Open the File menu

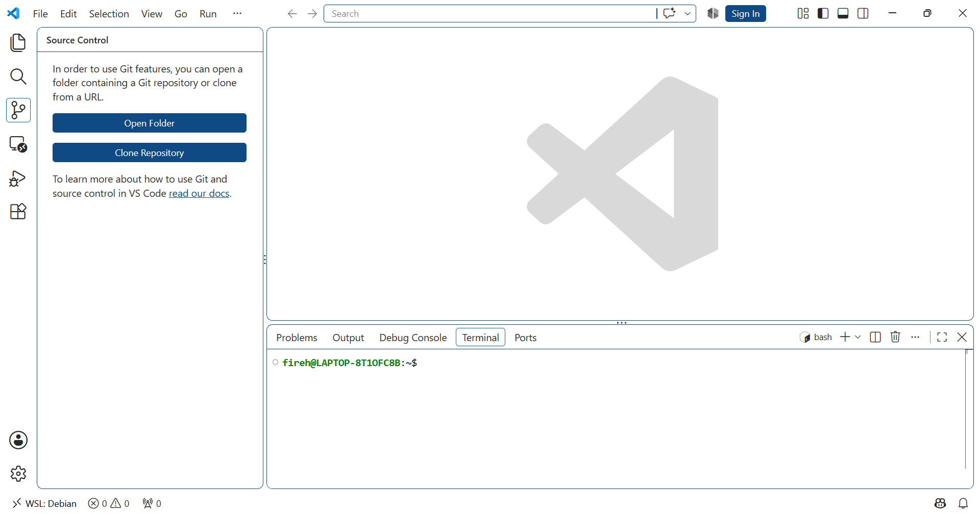[x=40, y=14]
